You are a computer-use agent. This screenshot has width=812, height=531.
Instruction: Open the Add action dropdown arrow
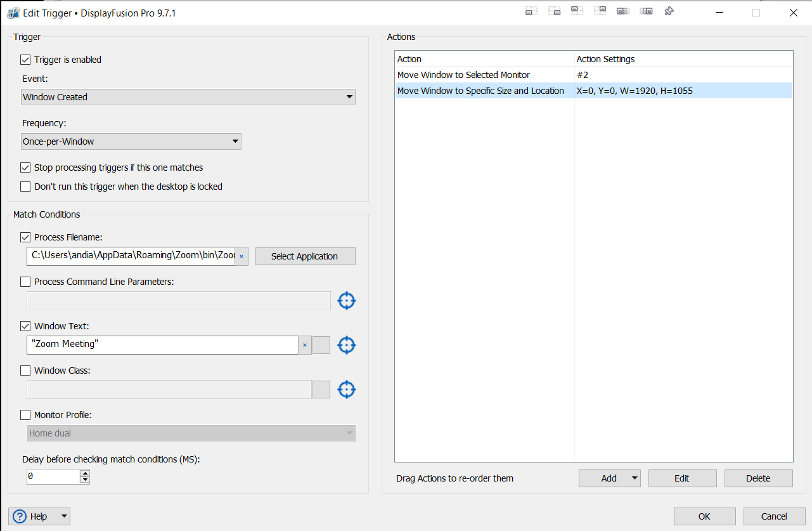click(x=635, y=478)
